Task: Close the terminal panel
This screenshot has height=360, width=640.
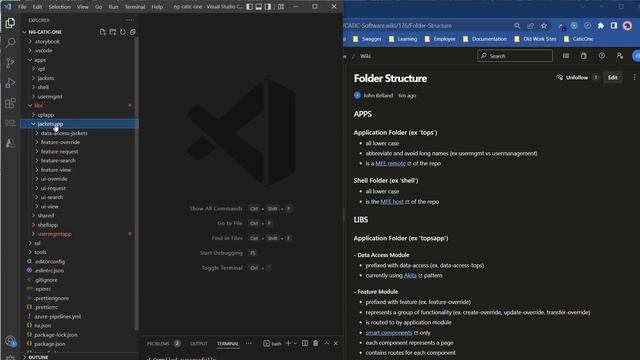Action: pos(336,343)
